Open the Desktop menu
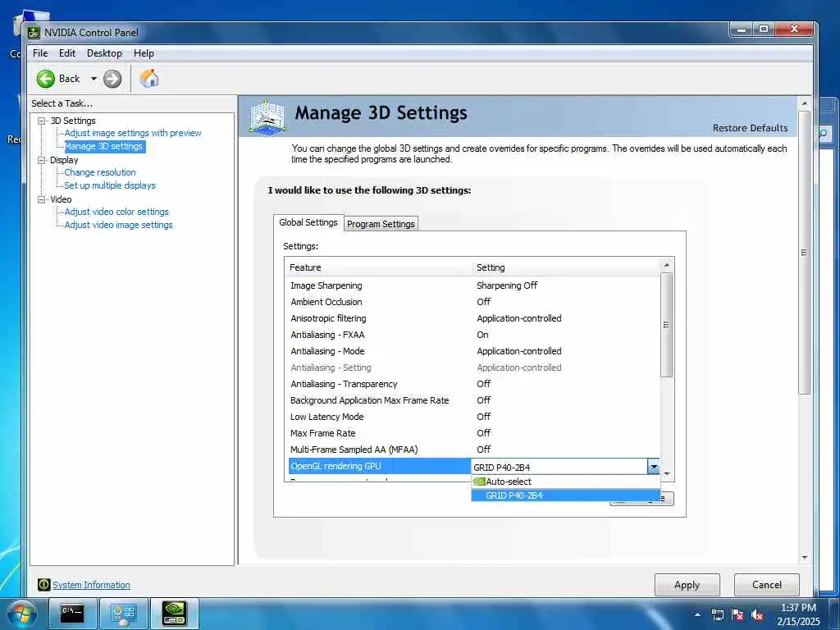 tap(104, 53)
